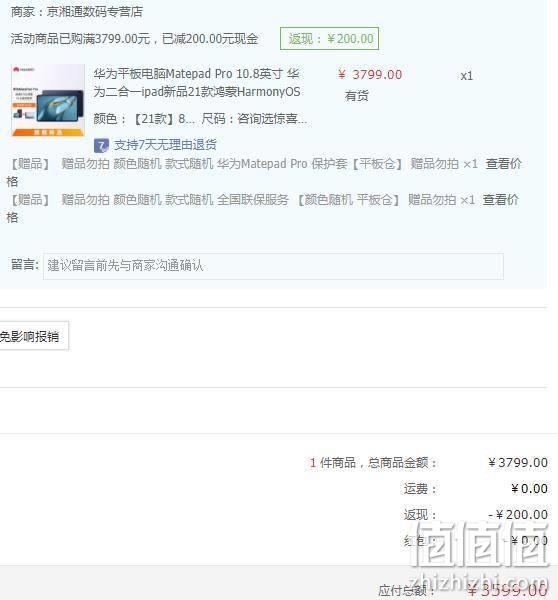Open the Huawei Matepad Pro product thumbnail

point(48,100)
